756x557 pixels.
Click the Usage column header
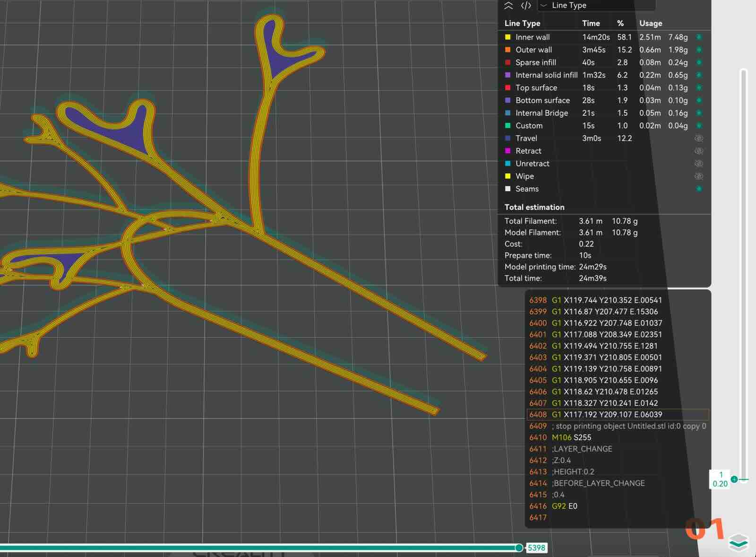(x=651, y=23)
